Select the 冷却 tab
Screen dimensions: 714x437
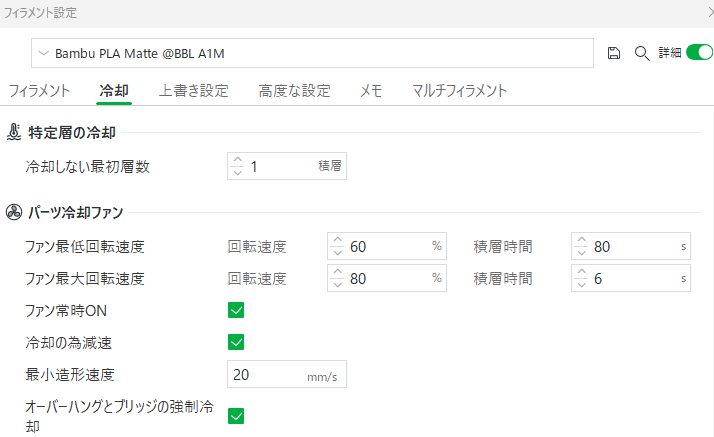114,91
